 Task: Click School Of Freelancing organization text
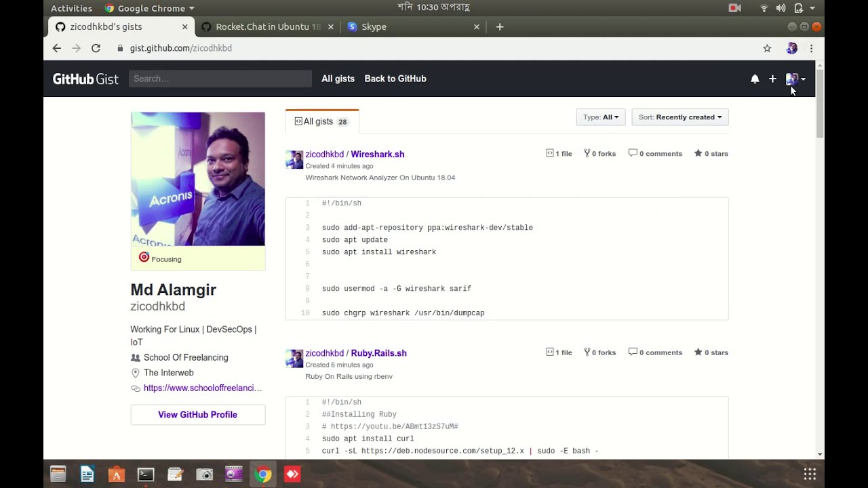click(x=186, y=358)
